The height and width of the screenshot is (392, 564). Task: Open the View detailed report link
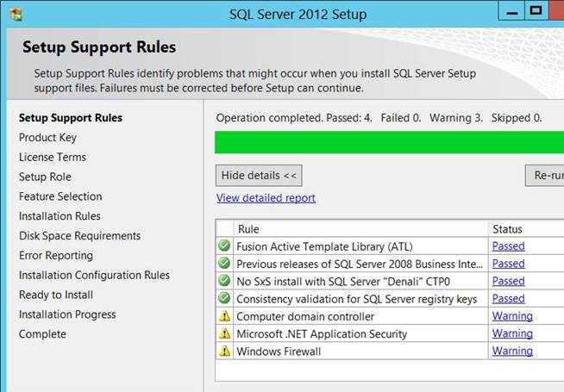pyautogui.click(x=266, y=198)
